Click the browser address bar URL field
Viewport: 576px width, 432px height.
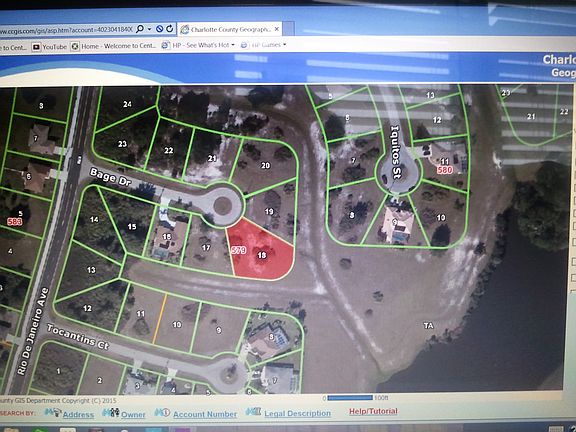tap(66, 30)
